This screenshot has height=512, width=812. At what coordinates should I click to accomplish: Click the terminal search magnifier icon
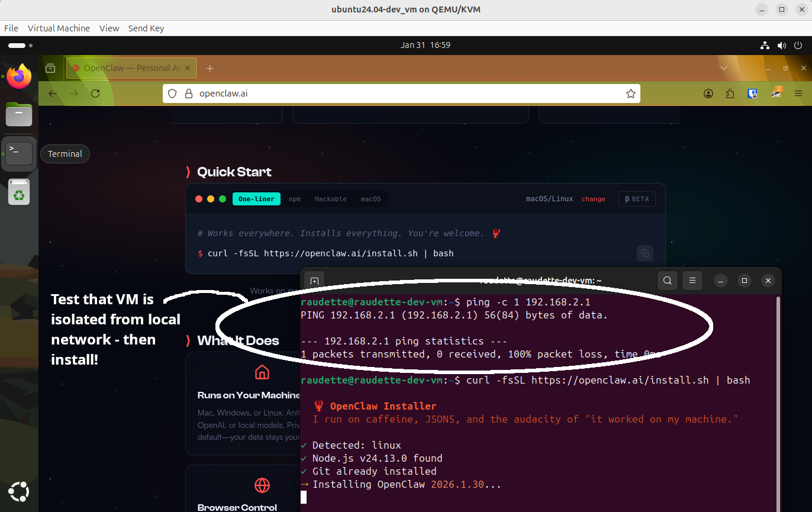[x=667, y=281]
